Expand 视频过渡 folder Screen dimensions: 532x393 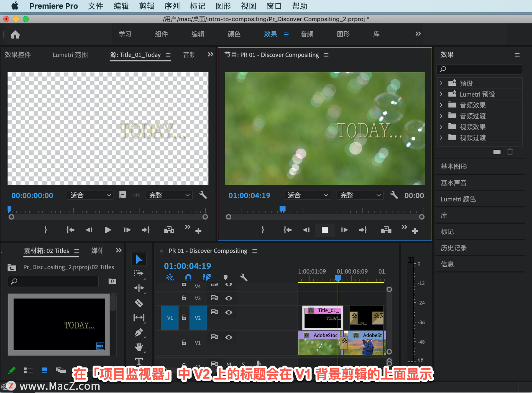[441, 137]
